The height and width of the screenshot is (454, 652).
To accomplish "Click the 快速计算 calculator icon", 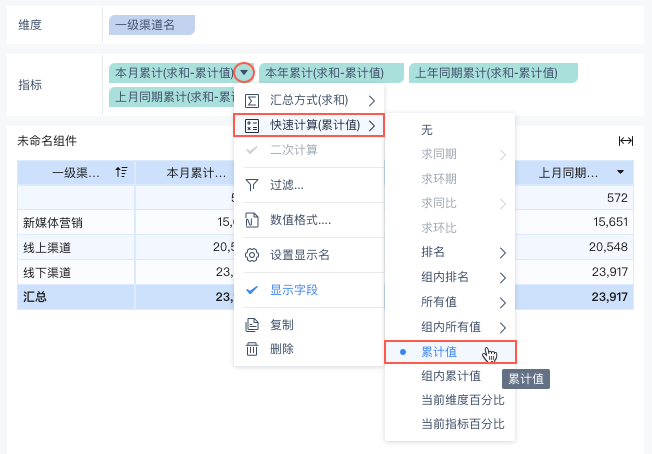I will (252, 125).
